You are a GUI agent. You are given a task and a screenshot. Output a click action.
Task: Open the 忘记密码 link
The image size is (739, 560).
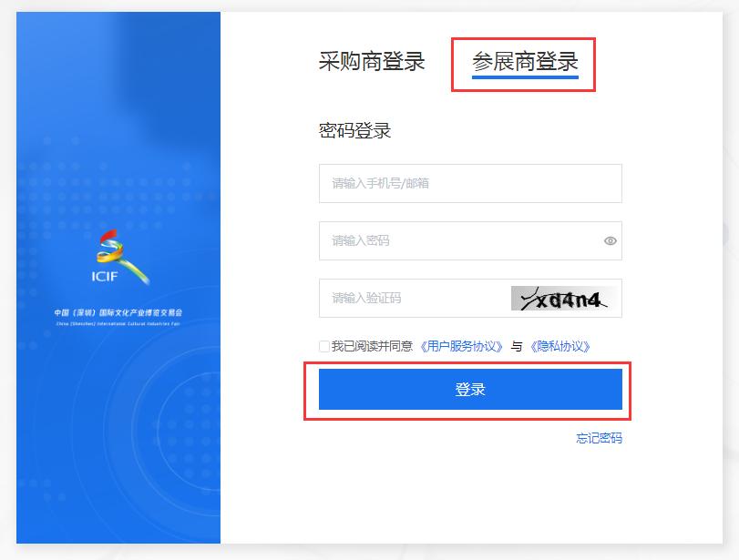(599, 438)
